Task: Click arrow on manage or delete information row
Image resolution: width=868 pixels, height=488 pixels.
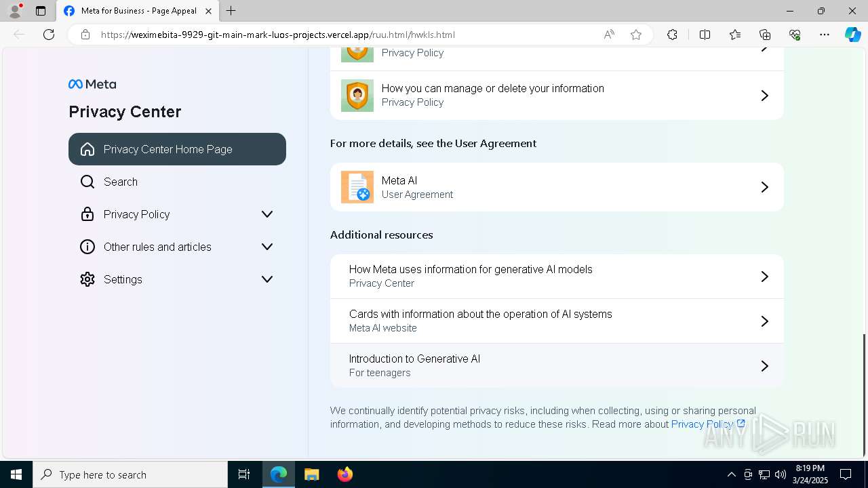Action: click(x=764, y=96)
